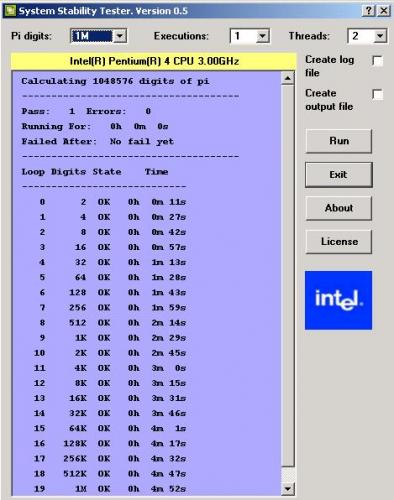This screenshot has height=500, width=394.
Task: Click the 'Pass: 1 Errors: 0' line
Action: [x=86, y=111]
